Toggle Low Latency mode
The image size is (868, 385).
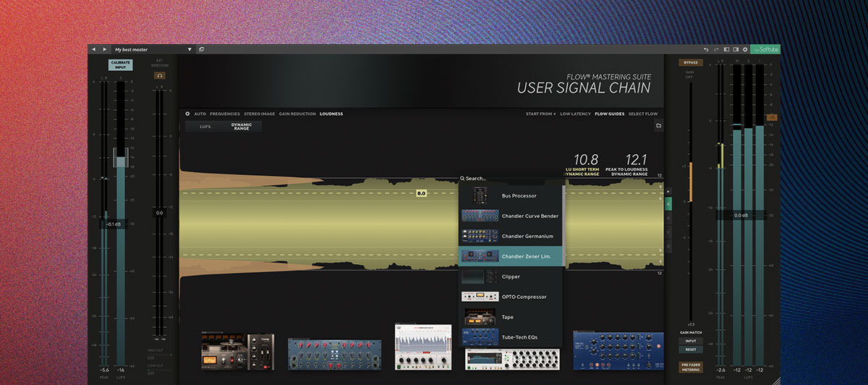point(575,114)
